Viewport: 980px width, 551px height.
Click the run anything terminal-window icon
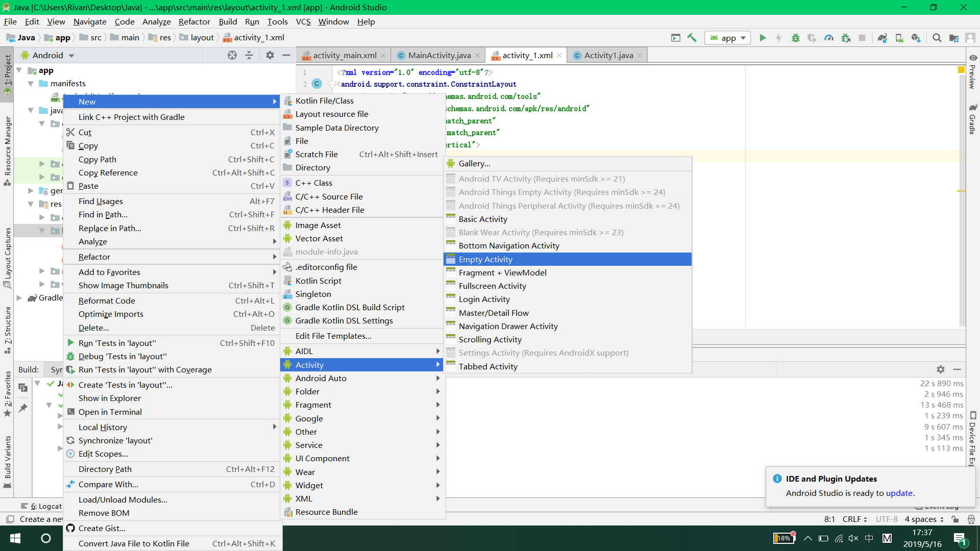coord(676,38)
